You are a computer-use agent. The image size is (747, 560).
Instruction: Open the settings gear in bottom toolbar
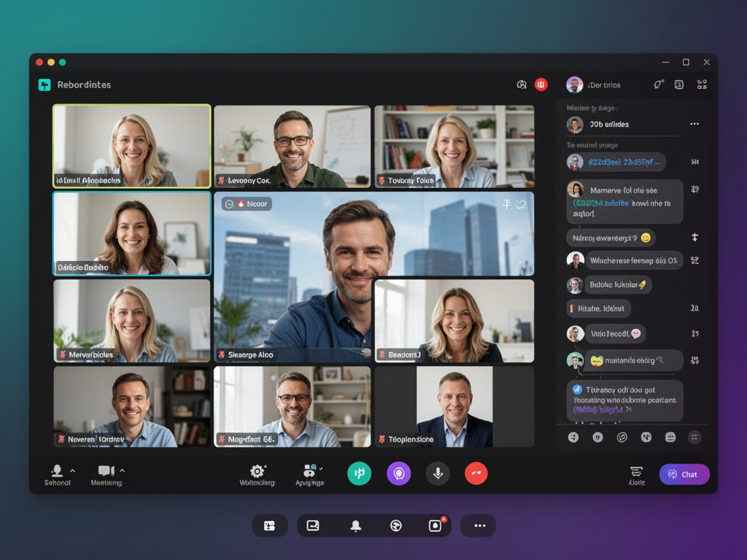(257, 471)
